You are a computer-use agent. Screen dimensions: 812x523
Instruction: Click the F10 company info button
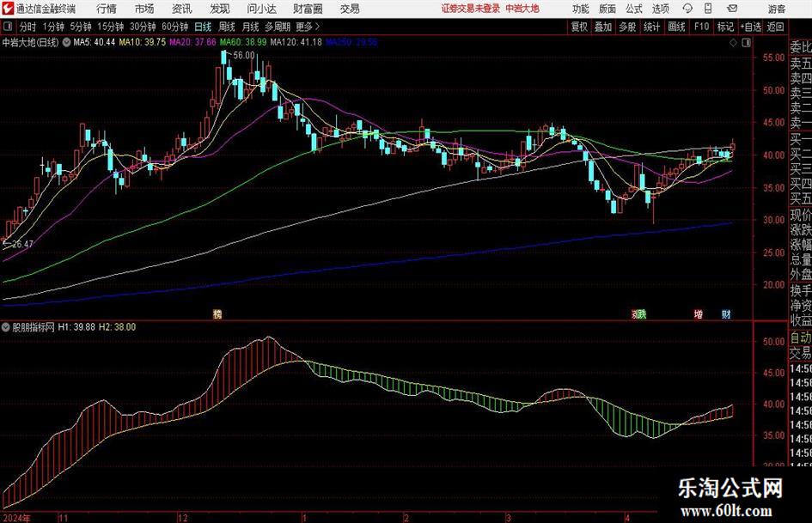click(x=701, y=27)
